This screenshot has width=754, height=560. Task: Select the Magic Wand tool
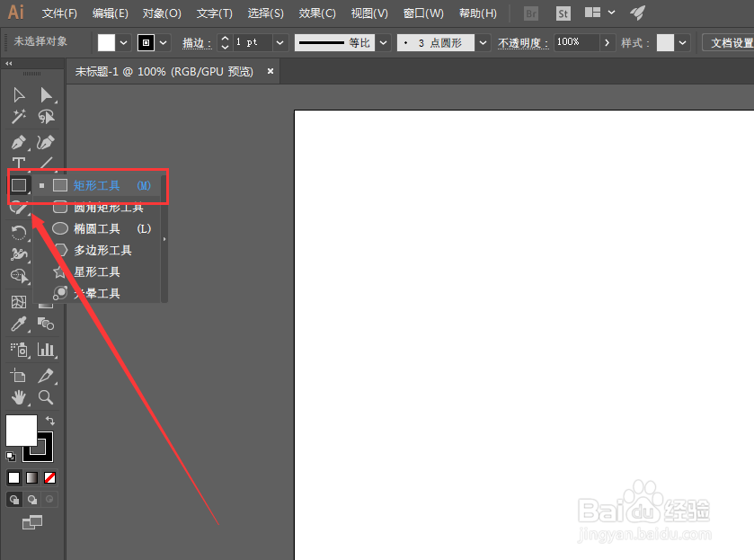pos(19,117)
